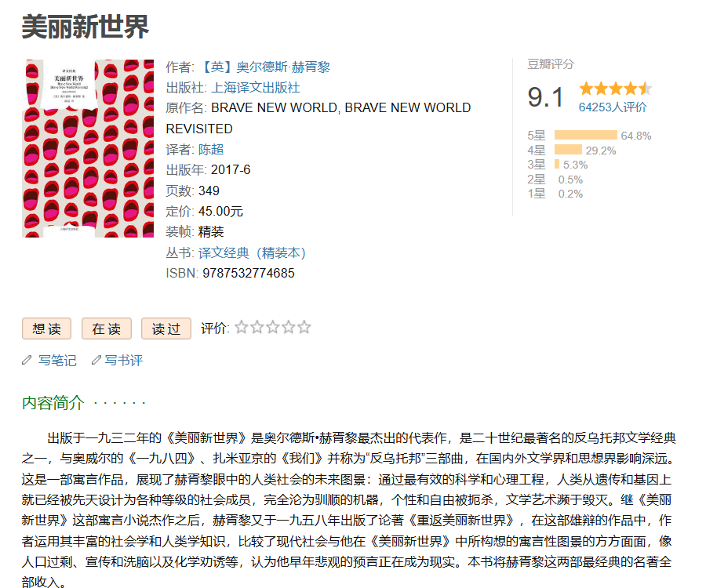This screenshot has height=588, width=706.
Task: Click the 3星 rating bar
Action: (x=557, y=164)
